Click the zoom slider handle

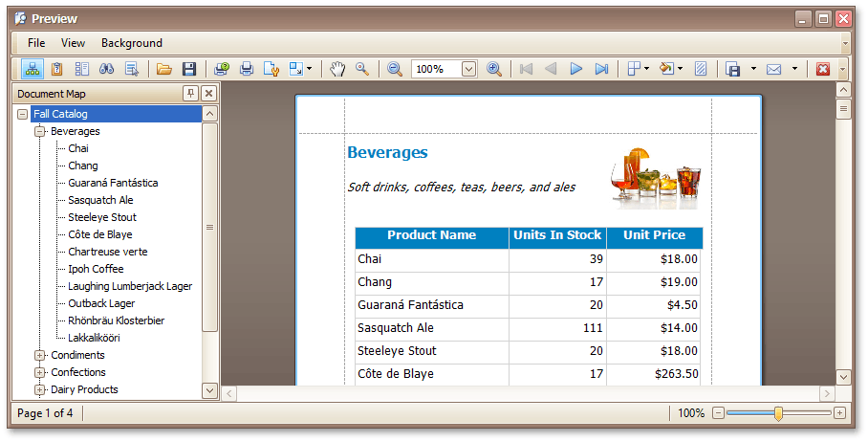point(778,413)
